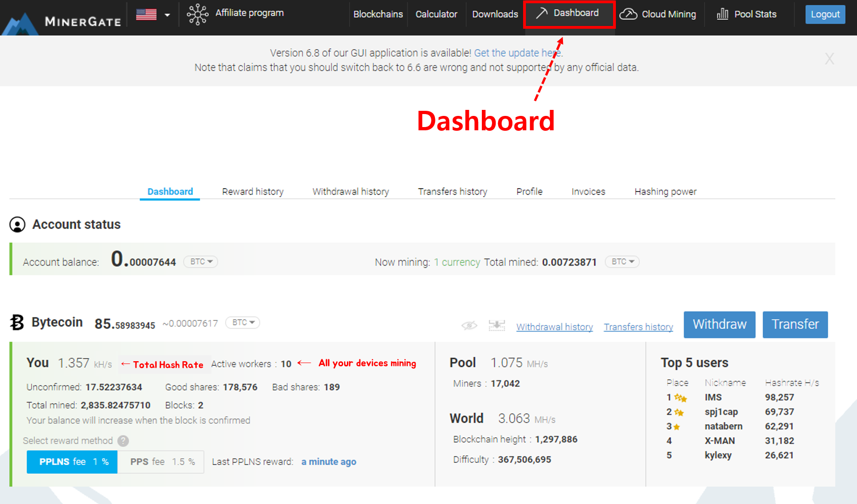Click Bad shares value 189
Viewport: 857px width, 504px height.
332,387
